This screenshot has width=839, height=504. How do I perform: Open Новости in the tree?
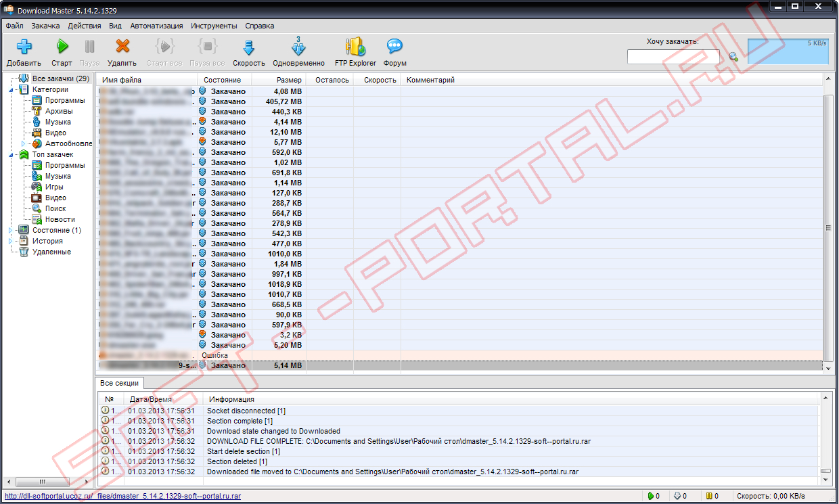60,219
